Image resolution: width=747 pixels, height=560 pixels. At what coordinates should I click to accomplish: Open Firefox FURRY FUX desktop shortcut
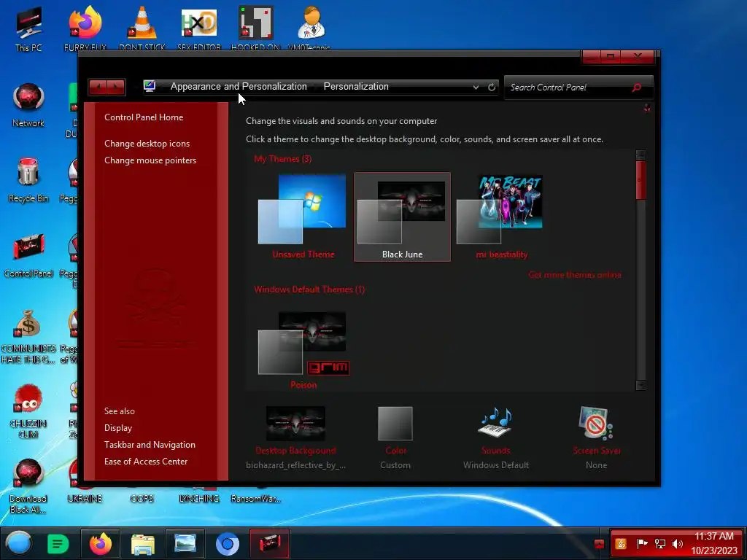tap(85, 28)
